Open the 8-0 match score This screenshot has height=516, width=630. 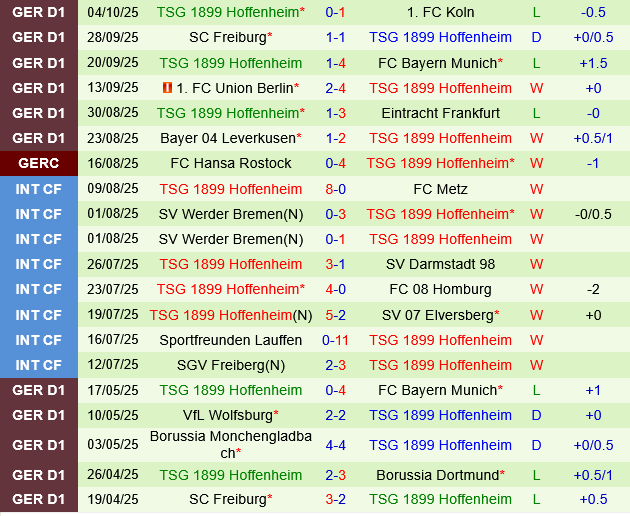[x=335, y=188]
